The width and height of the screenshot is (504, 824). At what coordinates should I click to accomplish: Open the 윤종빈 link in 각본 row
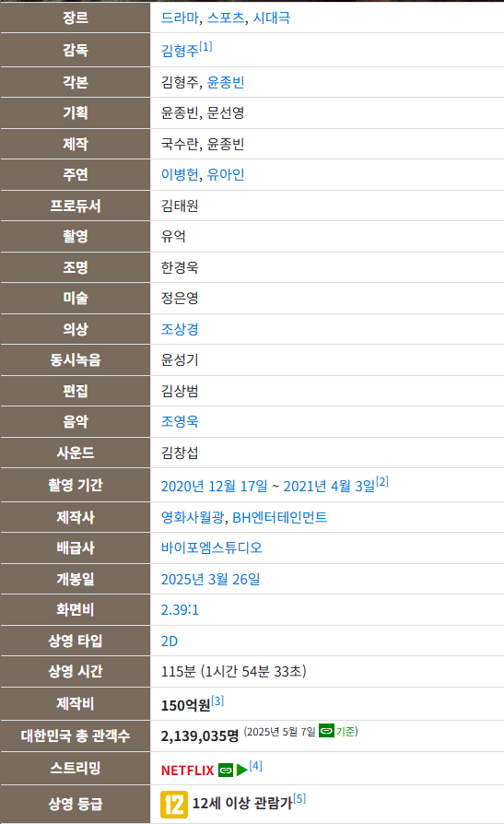point(226,83)
